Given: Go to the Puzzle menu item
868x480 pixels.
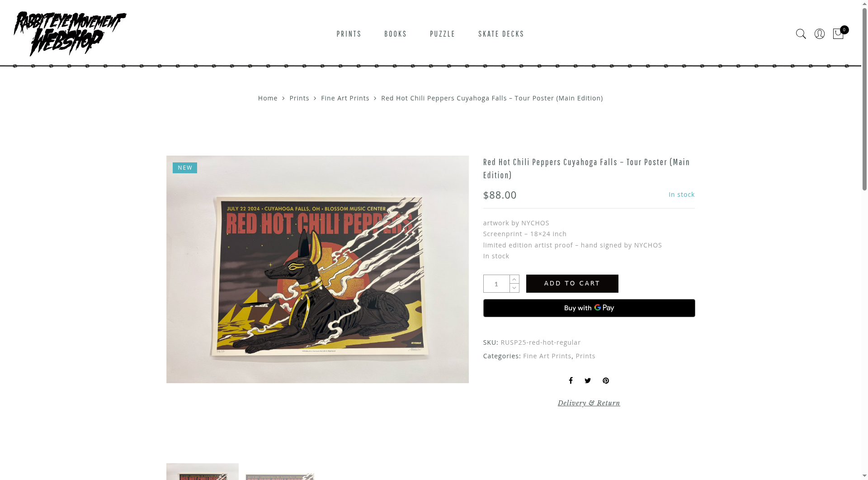Looking at the screenshot, I should click(443, 34).
